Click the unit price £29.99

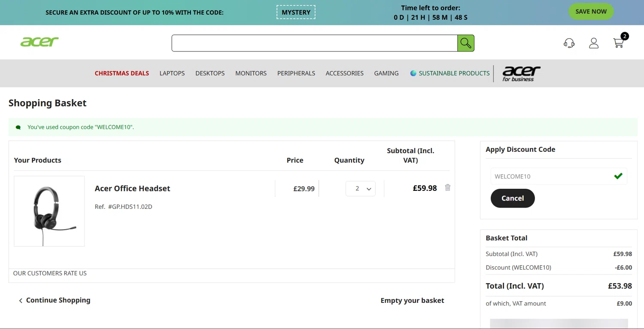(304, 189)
